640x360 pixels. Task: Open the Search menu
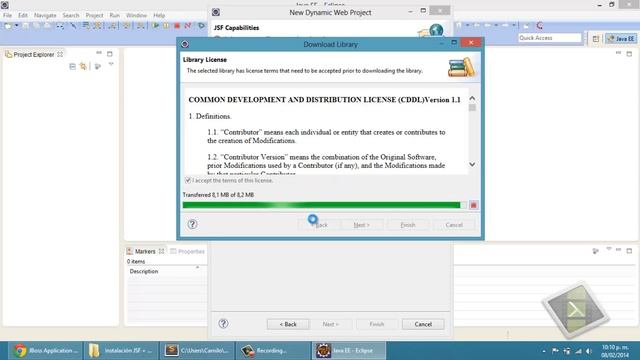[71, 15]
